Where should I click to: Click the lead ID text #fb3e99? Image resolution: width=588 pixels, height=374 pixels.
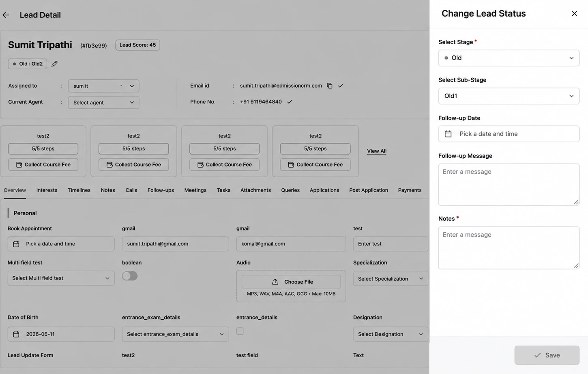click(x=94, y=45)
